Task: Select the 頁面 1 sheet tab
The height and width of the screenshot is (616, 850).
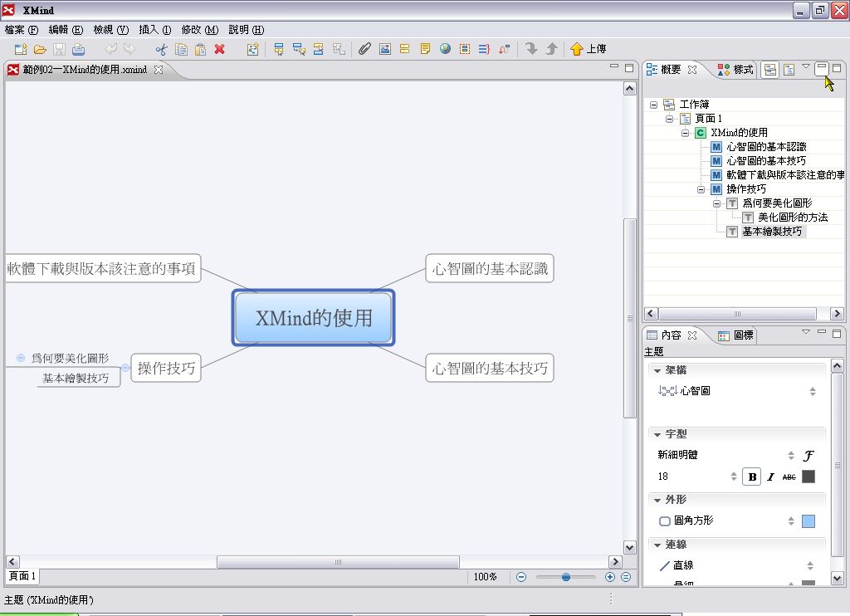Action: 22,576
